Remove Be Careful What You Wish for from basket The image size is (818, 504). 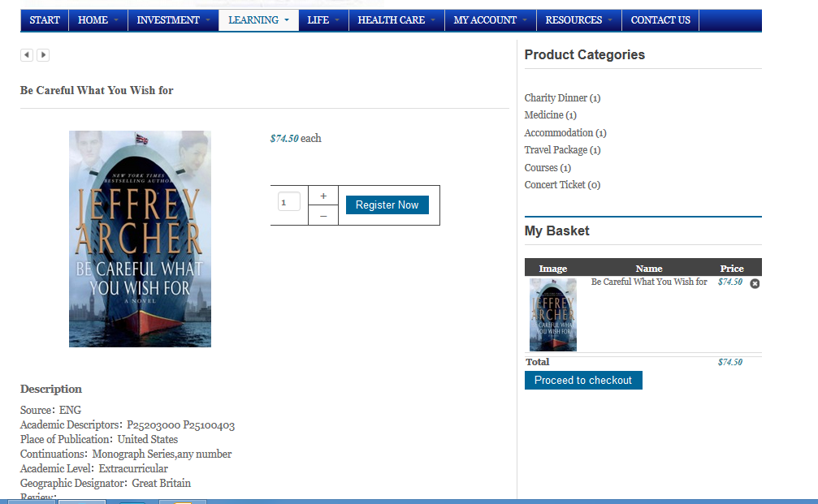tap(755, 283)
